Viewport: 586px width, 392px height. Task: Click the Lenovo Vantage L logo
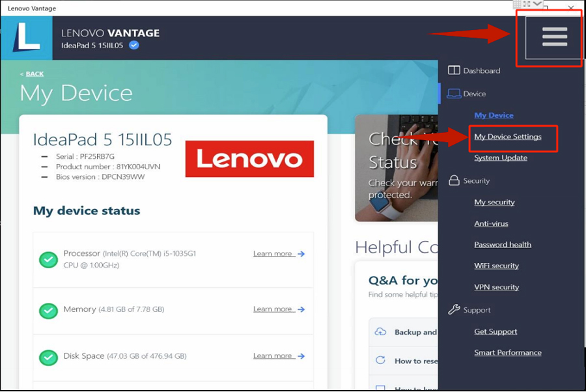[27, 38]
